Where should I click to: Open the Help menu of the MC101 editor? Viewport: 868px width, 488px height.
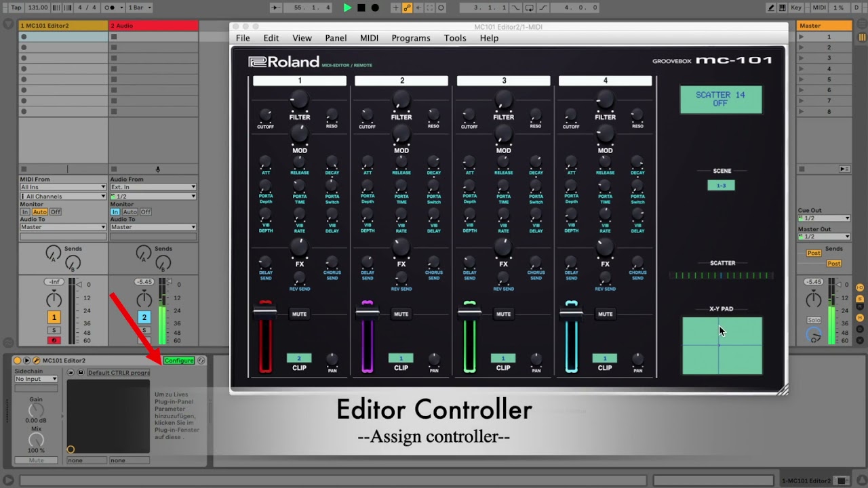tap(489, 38)
